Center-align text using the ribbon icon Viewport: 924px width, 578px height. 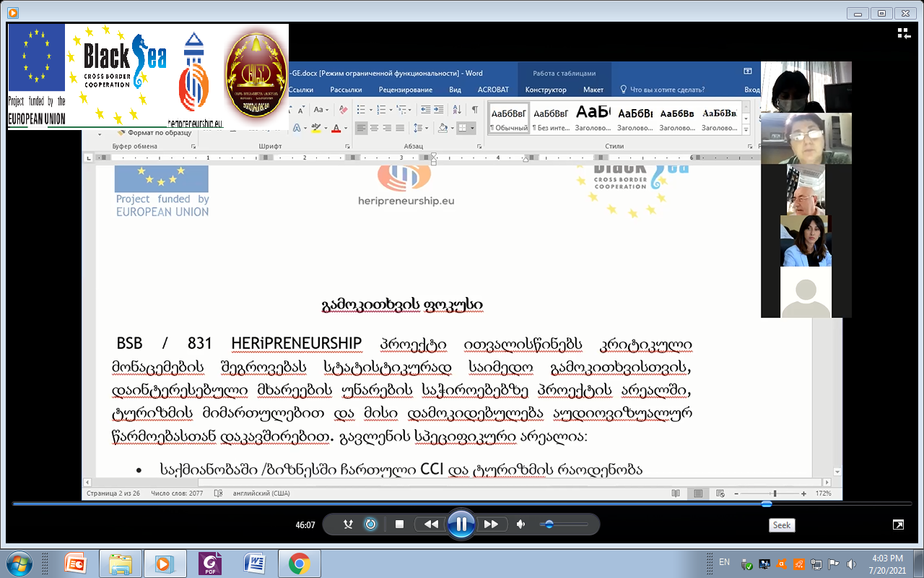(375, 128)
